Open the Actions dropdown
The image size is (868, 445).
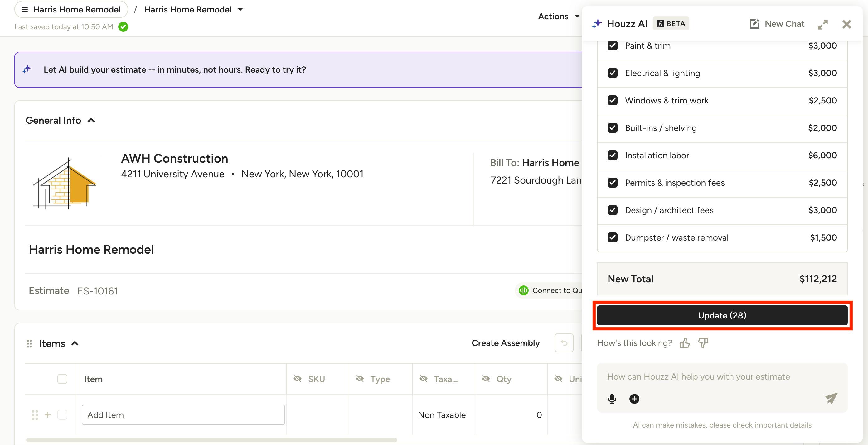tap(559, 16)
